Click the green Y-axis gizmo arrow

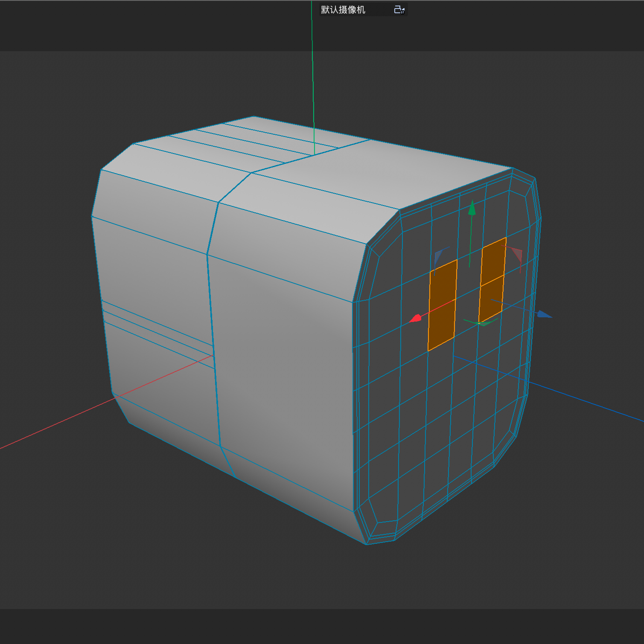472,208
